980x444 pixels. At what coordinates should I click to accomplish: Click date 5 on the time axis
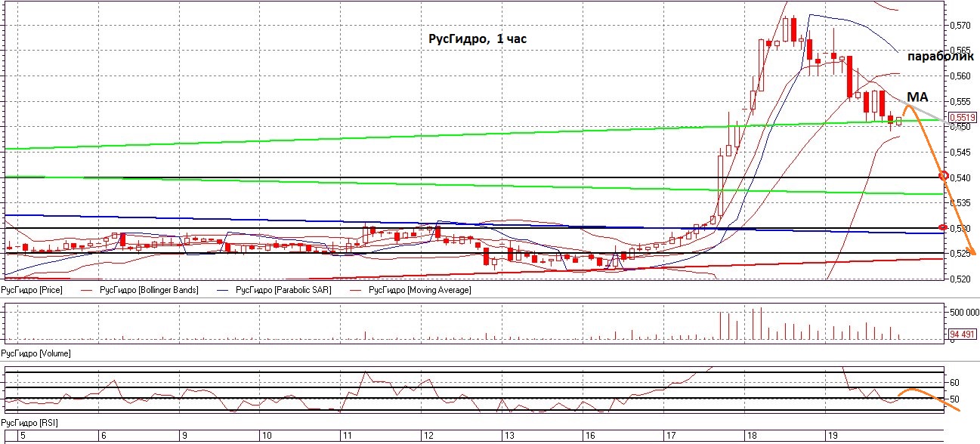[22, 436]
